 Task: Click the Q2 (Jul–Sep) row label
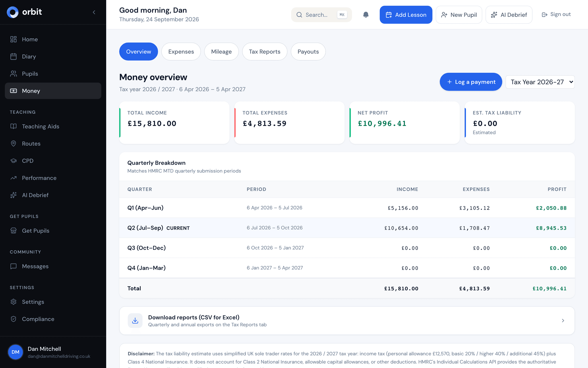pyautogui.click(x=145, y=228)
